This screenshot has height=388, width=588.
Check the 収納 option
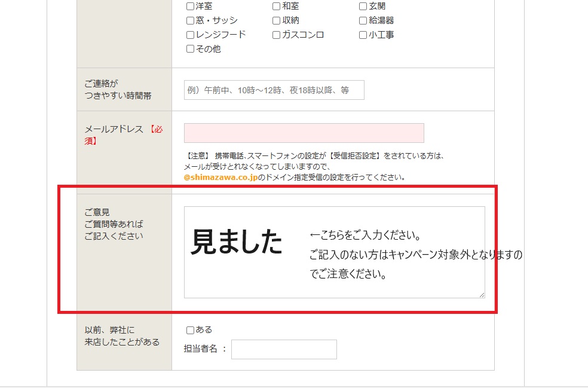tap(276, 21)
